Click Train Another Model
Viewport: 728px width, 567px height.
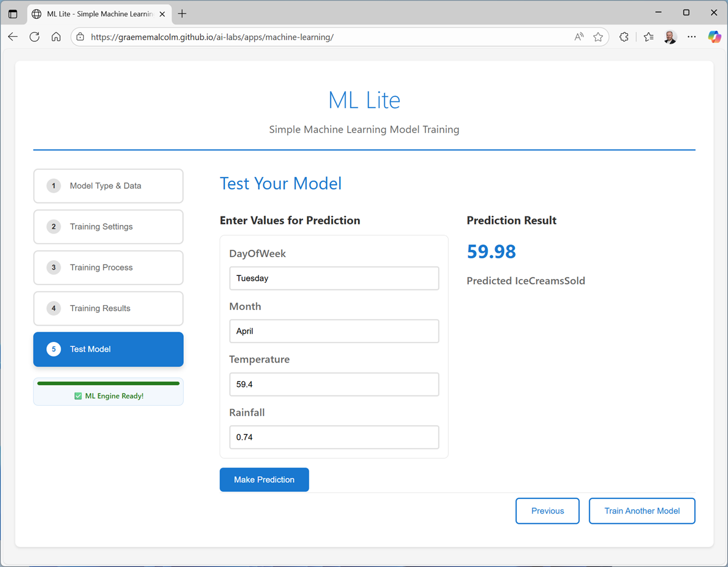642,511
